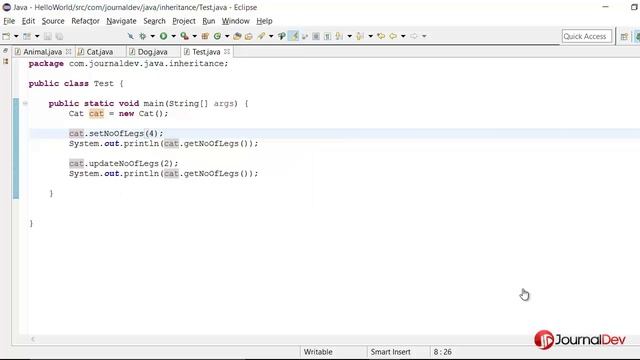Toggle Skip All Breakpoints icon
This screenshot has width=640, height=360.
131,36
